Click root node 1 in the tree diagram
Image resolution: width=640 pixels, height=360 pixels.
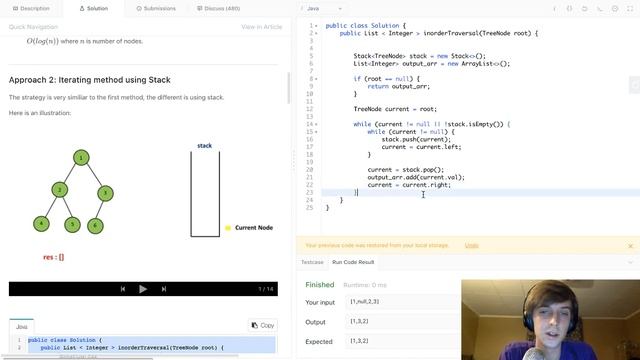[81, 158]
